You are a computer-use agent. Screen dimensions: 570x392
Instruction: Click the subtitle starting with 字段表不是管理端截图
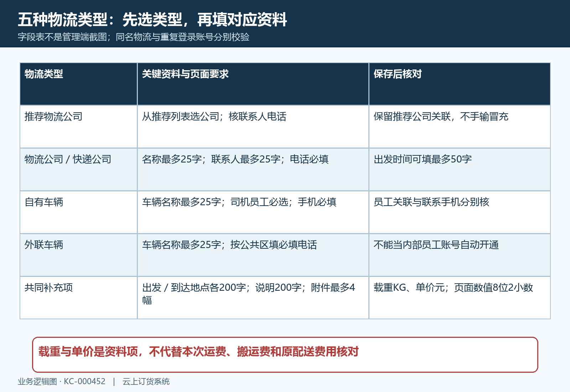134,37
